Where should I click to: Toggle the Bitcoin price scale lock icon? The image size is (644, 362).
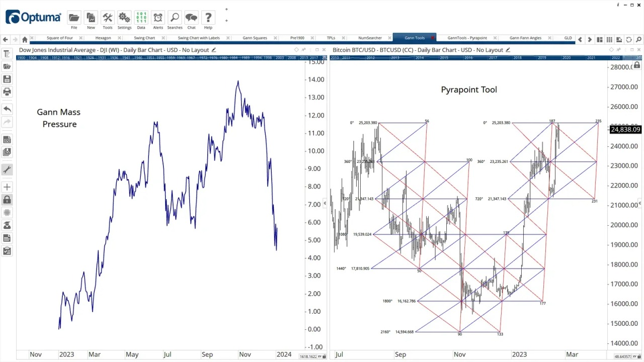[637, 65]
